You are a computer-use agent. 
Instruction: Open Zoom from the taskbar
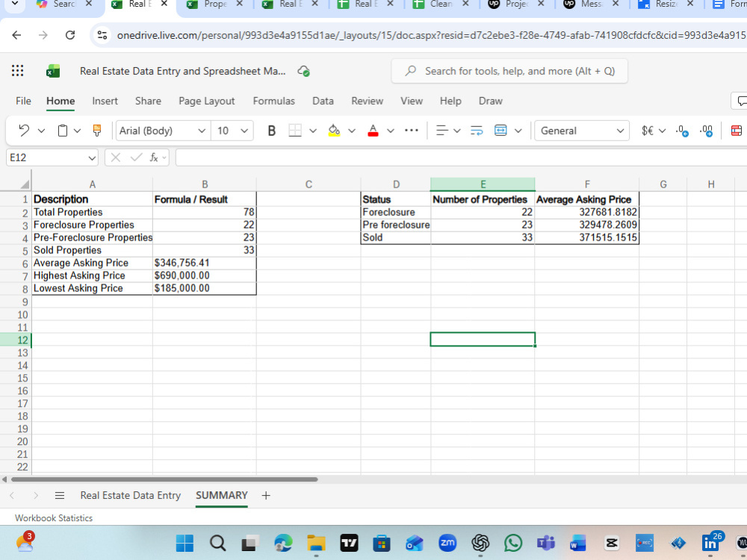pos(447,543)
